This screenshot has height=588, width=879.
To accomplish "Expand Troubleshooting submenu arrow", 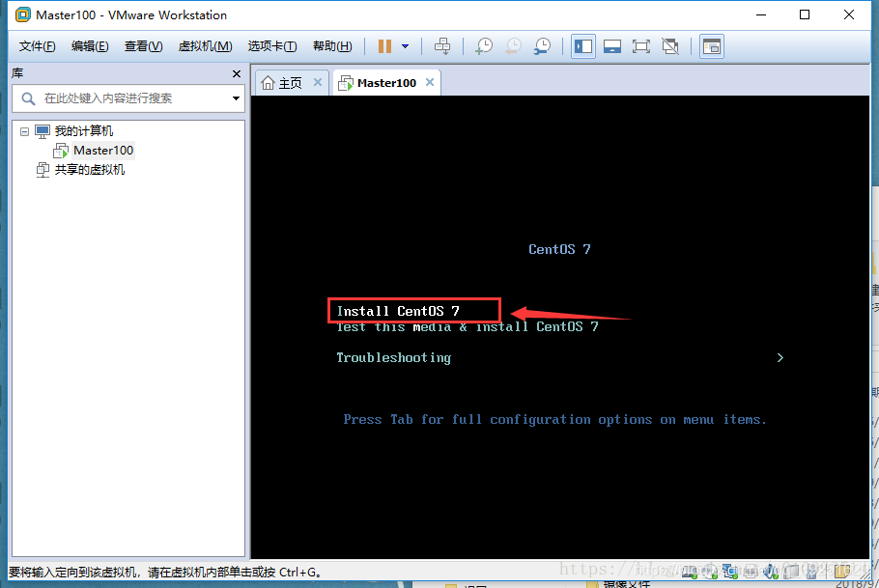I will pos(780,357).
